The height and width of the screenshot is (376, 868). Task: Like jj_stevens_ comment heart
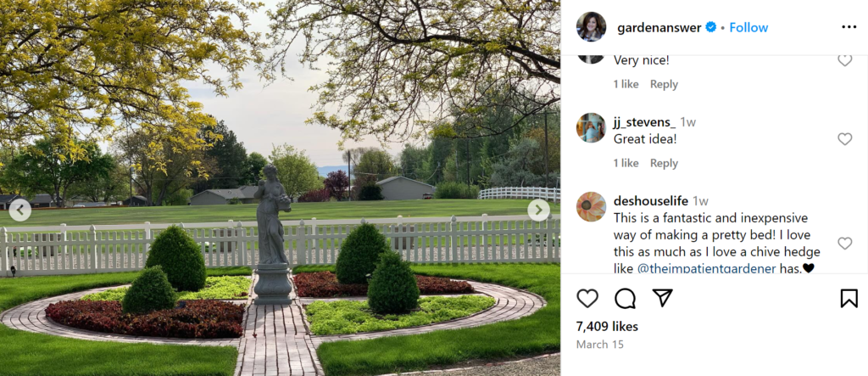845,139
